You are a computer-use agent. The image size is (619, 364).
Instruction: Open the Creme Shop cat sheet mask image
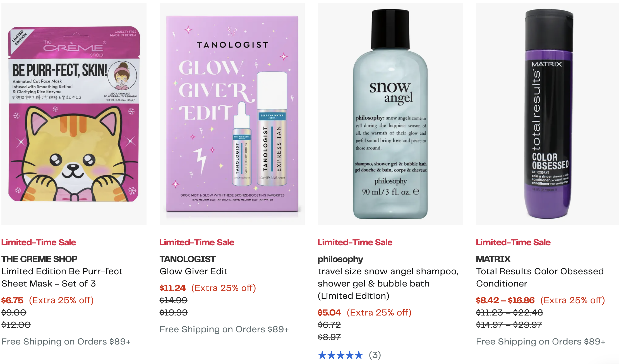click(74, 114)
